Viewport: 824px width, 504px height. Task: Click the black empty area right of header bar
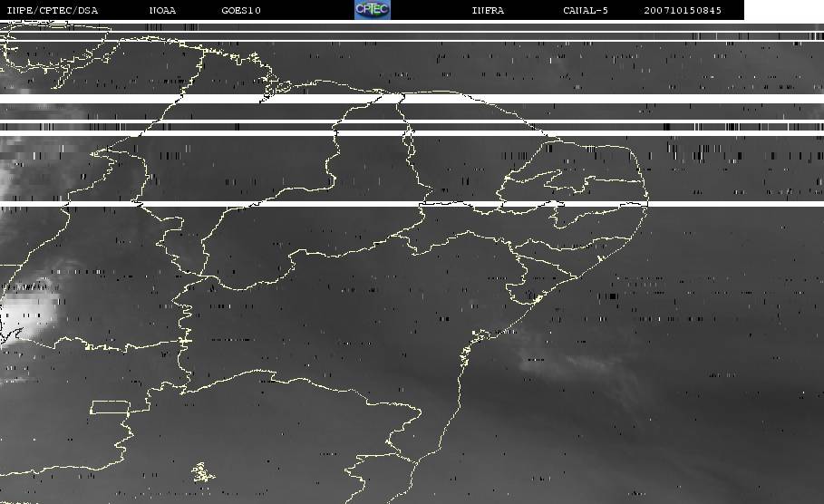pos(783,10)
